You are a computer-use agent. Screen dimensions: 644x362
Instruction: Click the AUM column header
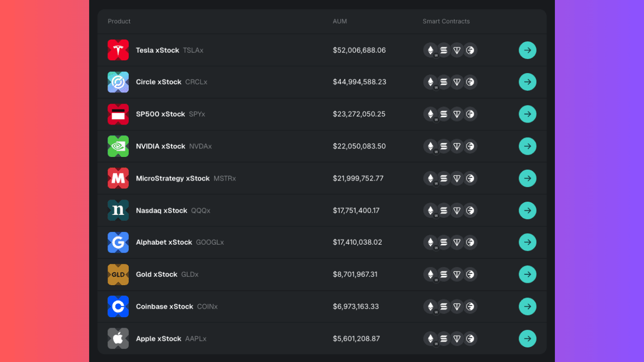click(340, 21)
